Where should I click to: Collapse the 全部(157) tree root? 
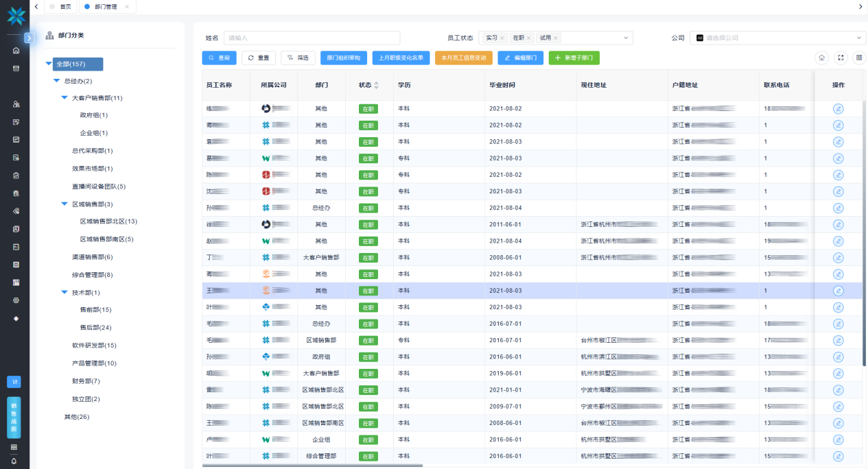coord(49,64)
